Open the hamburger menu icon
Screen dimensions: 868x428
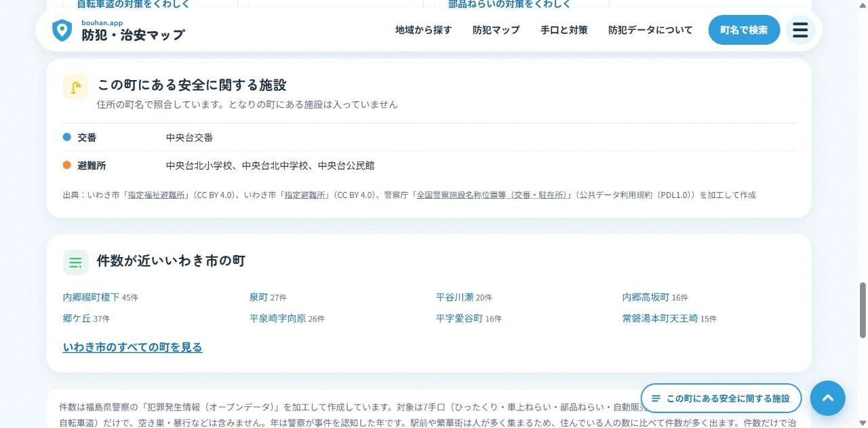[x=800, y=30]
